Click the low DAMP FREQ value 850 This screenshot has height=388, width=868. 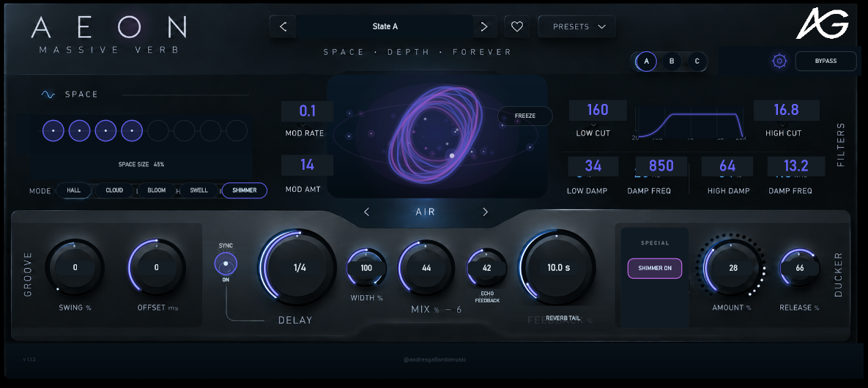point(661,166)
